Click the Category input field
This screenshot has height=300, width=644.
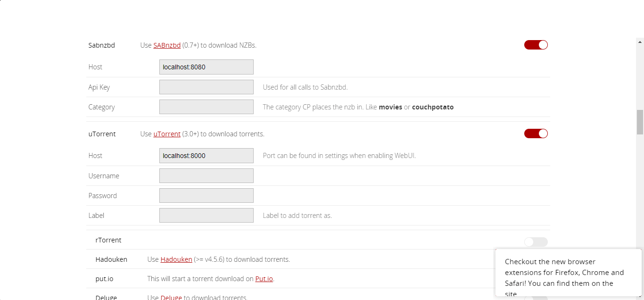[x=206, y=107]
